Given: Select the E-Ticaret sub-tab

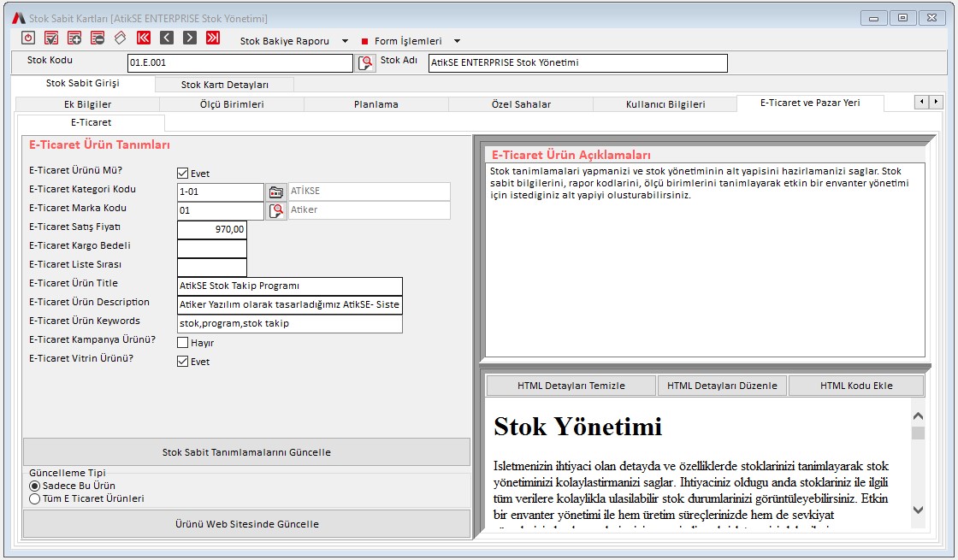Looking at the screenshot, I should point(91,123).
